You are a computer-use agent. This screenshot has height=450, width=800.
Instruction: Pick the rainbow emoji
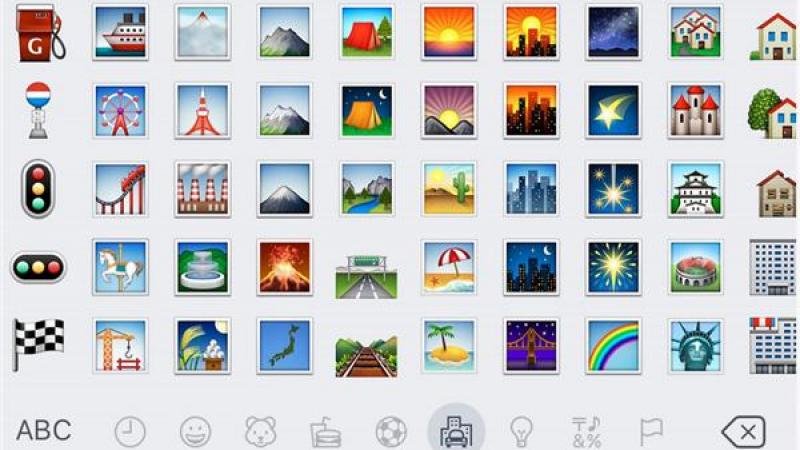[613, 346]
